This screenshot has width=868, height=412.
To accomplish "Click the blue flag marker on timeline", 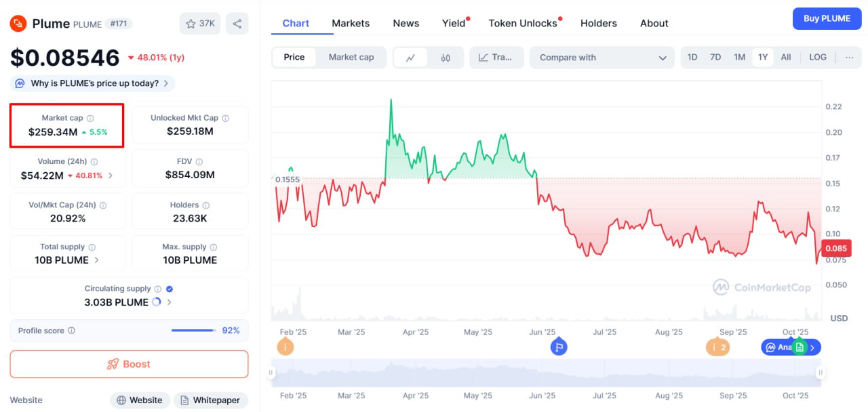I will click(559, 347).
